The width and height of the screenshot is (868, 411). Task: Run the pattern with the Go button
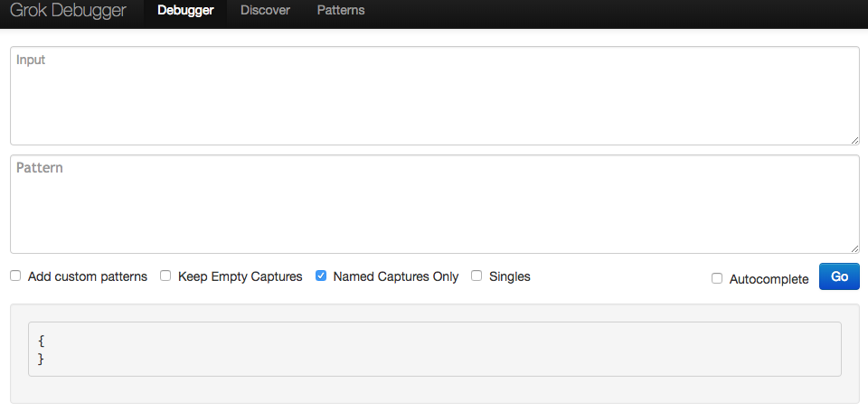click(x=839, y=276)
